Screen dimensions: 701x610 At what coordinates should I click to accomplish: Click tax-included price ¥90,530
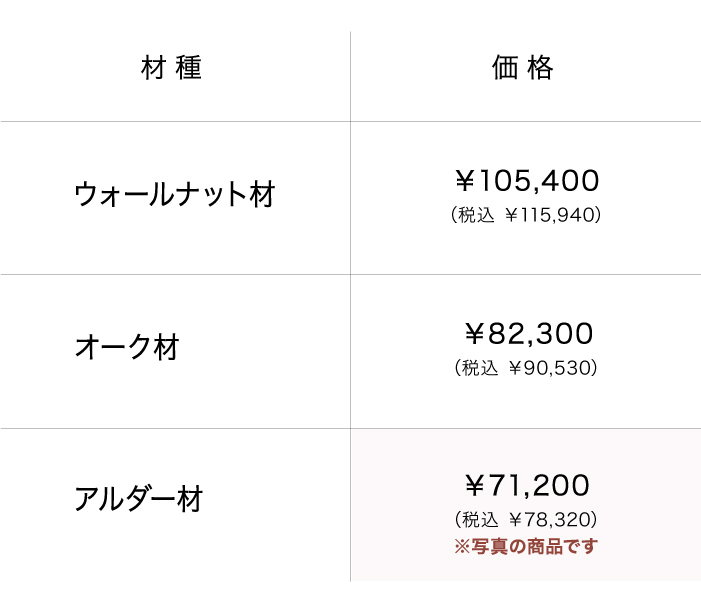tap(555, 368)
